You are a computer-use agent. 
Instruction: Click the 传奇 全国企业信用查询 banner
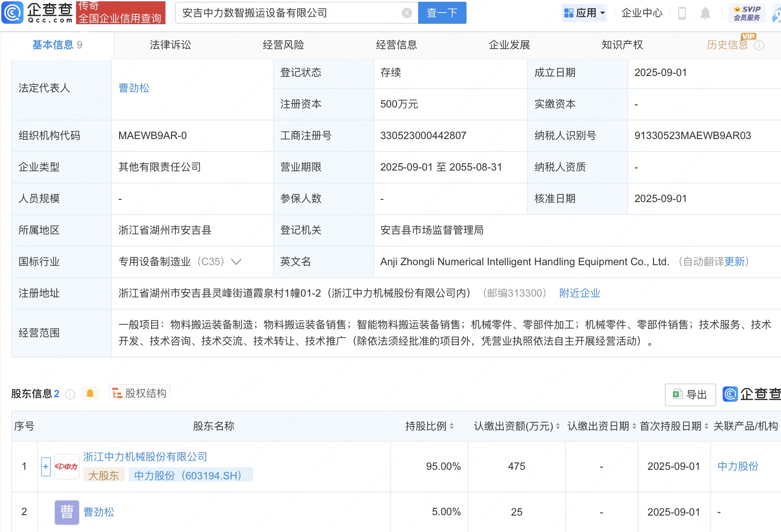(x=121, y=13)
